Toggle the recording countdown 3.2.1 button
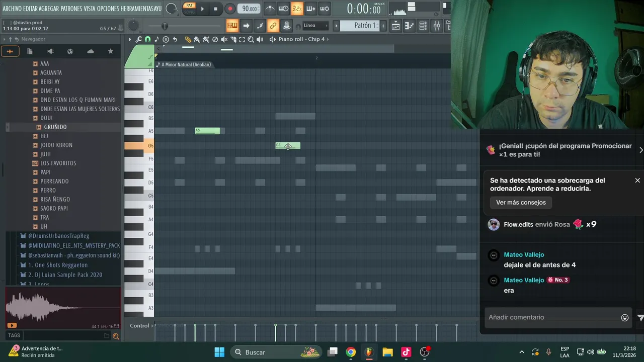Viewport: 644px width, 362px height. [x=297, y=9]
